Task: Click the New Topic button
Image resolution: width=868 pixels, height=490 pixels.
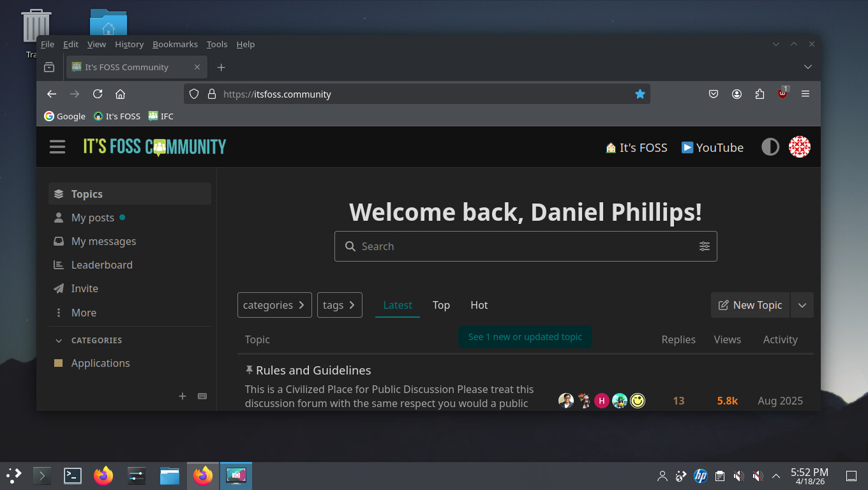Action: (750, 305)
